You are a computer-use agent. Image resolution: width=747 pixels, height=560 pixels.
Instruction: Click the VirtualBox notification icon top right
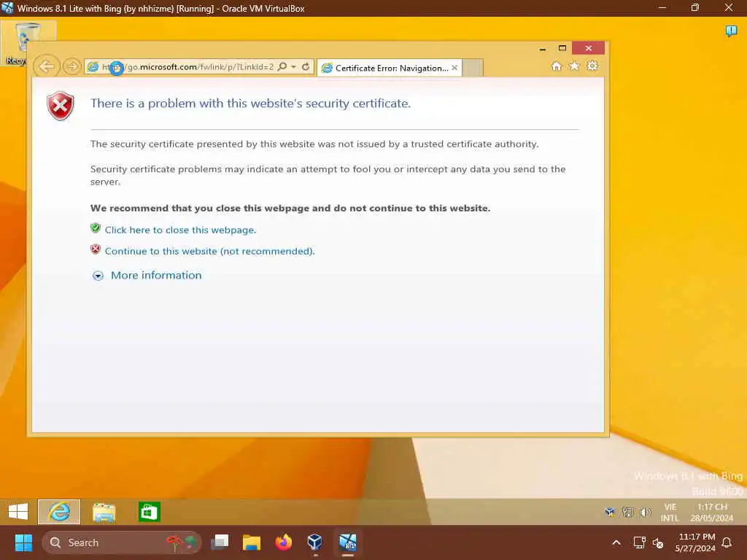(731, 31)
